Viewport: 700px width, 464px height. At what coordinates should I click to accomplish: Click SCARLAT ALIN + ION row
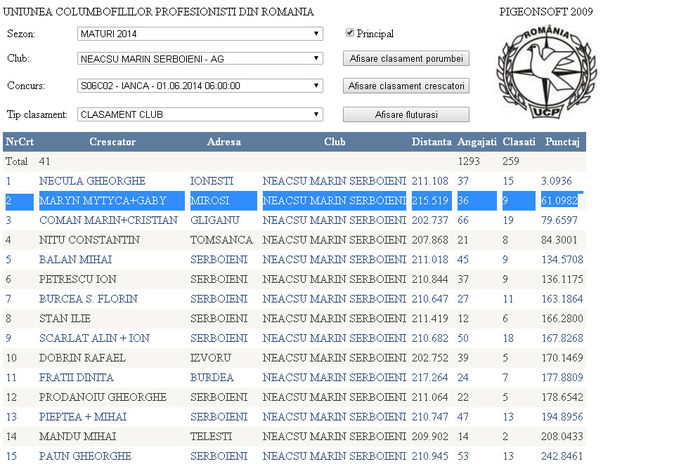click(x=94, y=338)
